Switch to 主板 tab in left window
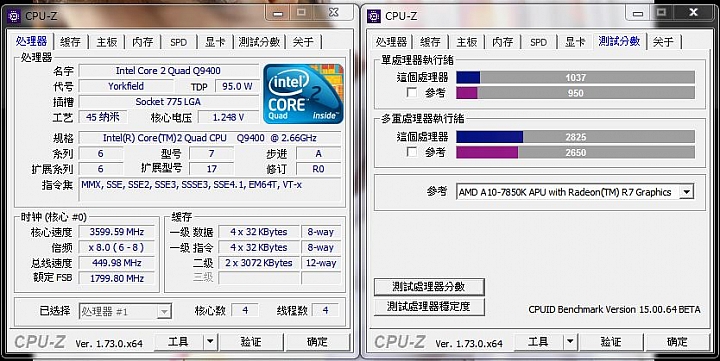This screenshot has height=361, width=720. (x=107, y=42)
